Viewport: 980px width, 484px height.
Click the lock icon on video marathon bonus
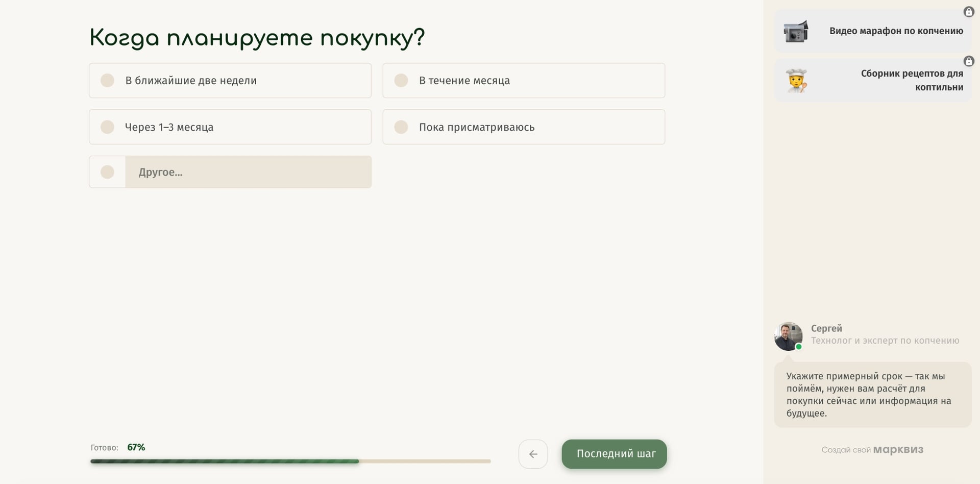(969, 12)
